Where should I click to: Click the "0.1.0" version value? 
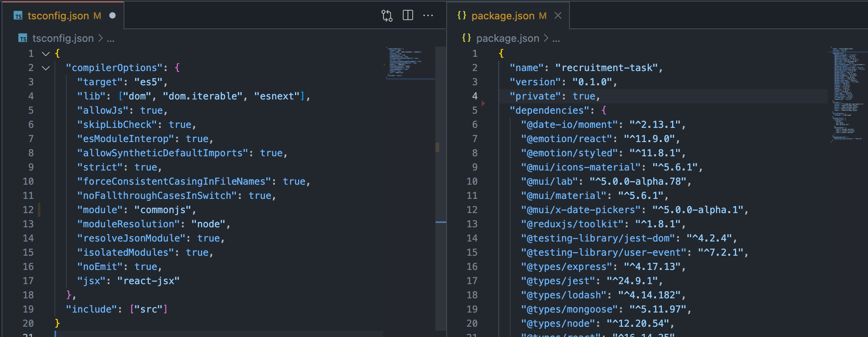point(592,82)
